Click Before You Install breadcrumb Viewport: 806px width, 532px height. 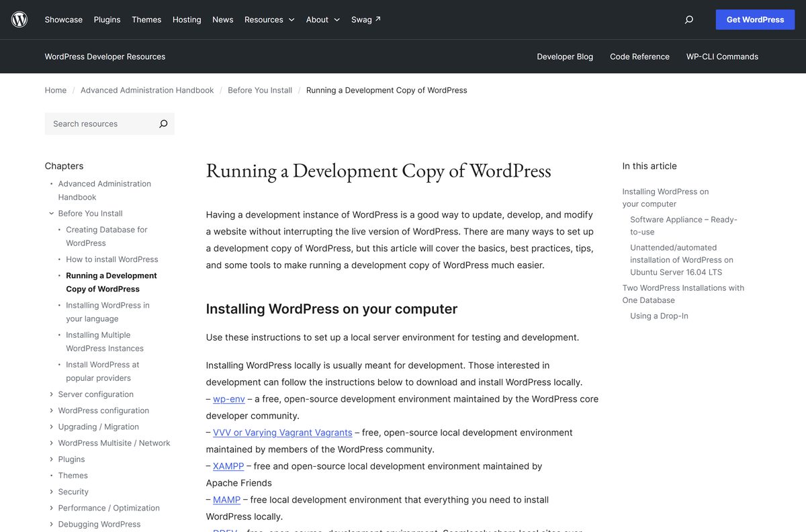260,90
